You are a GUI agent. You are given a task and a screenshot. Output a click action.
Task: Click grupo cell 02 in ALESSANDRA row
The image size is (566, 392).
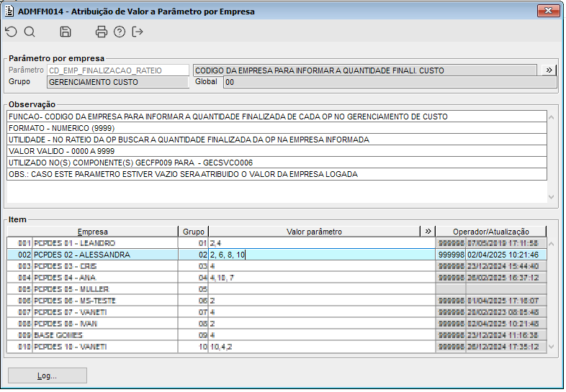[x=194, y=255]
